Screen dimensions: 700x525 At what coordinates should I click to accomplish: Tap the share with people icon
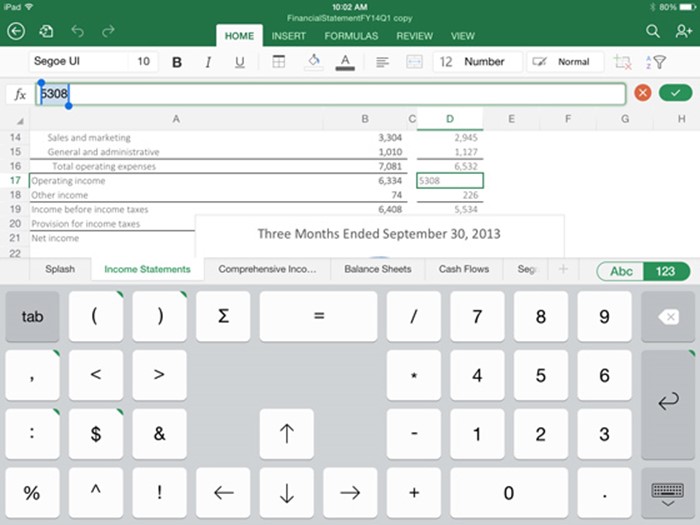(684, 32)
